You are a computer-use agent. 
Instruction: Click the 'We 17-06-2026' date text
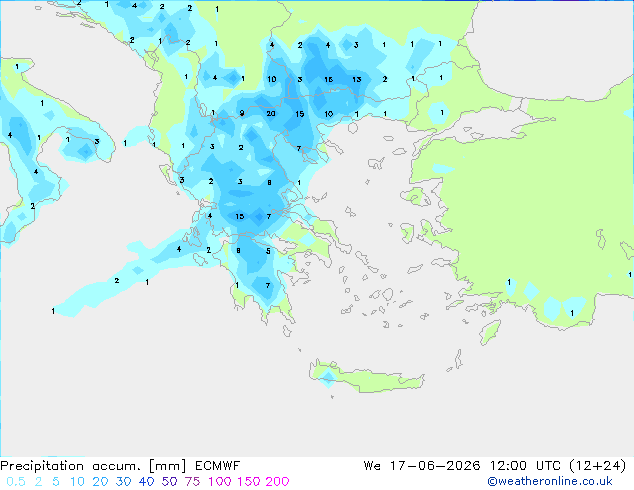click(422, 466)
